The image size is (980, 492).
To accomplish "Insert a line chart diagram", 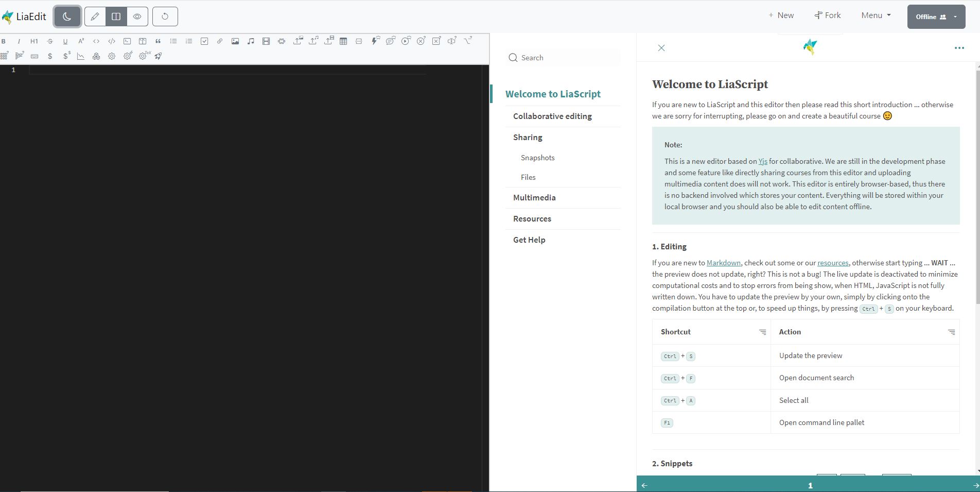I will point(81,56).
